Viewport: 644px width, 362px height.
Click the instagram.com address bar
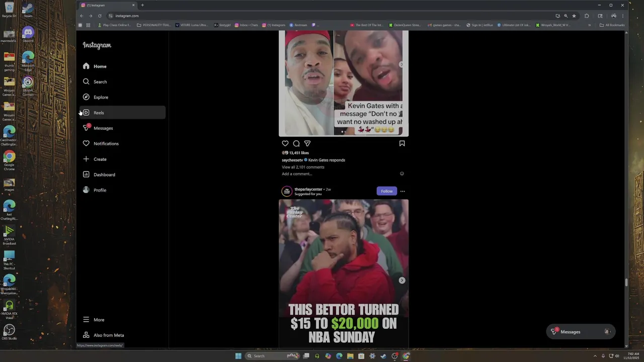332,16
